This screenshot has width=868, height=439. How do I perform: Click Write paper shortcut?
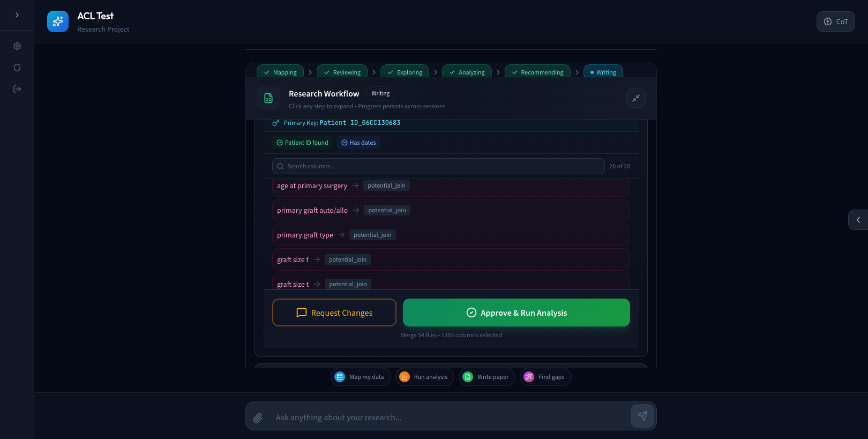point(487,377)
